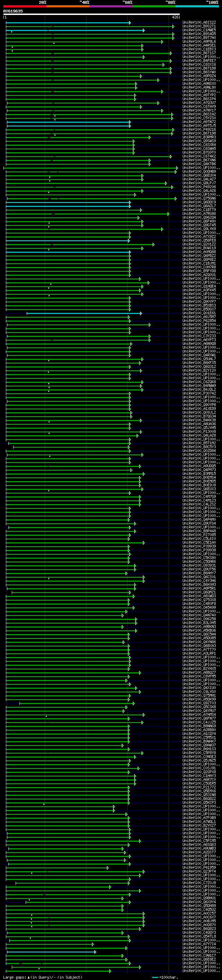Viewport: 222px width, 980px height.
Task: Click the UniRef100_A0CC57 entry
Action: tap(199, 913)
